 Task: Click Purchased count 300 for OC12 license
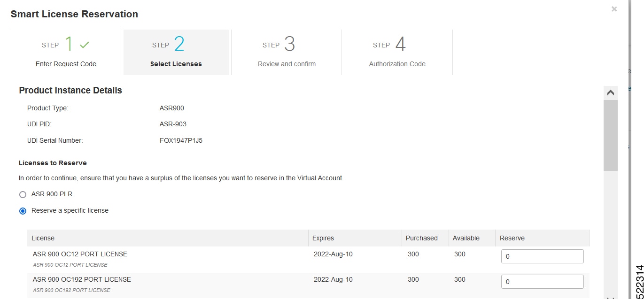pyautogui.click(x=413, y=254)
